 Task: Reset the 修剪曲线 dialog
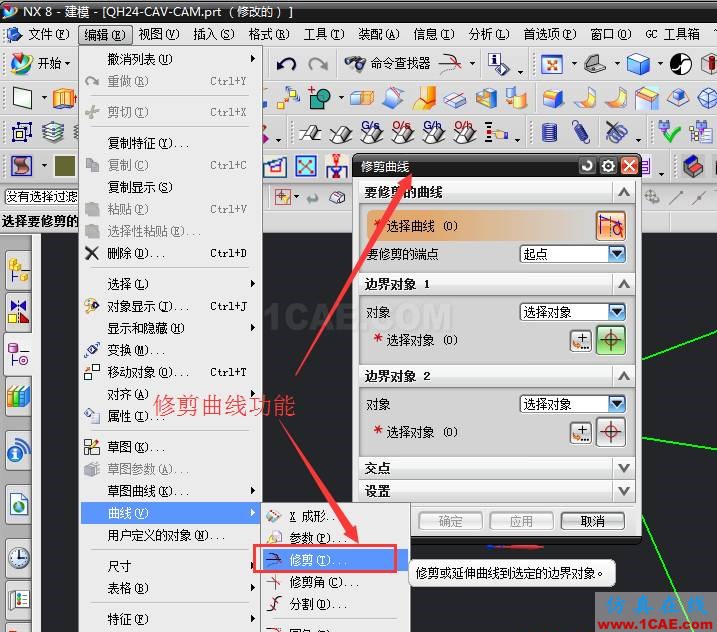(x=587, y=166)
